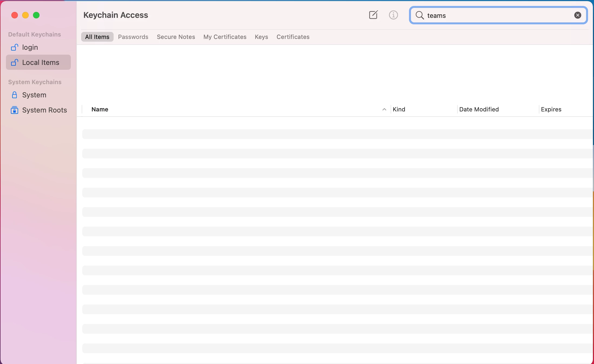Click the login unlocked padlock icon
The height and width of the screenshot is (364, 594).
pyautogui.click(x=14, y=47)
